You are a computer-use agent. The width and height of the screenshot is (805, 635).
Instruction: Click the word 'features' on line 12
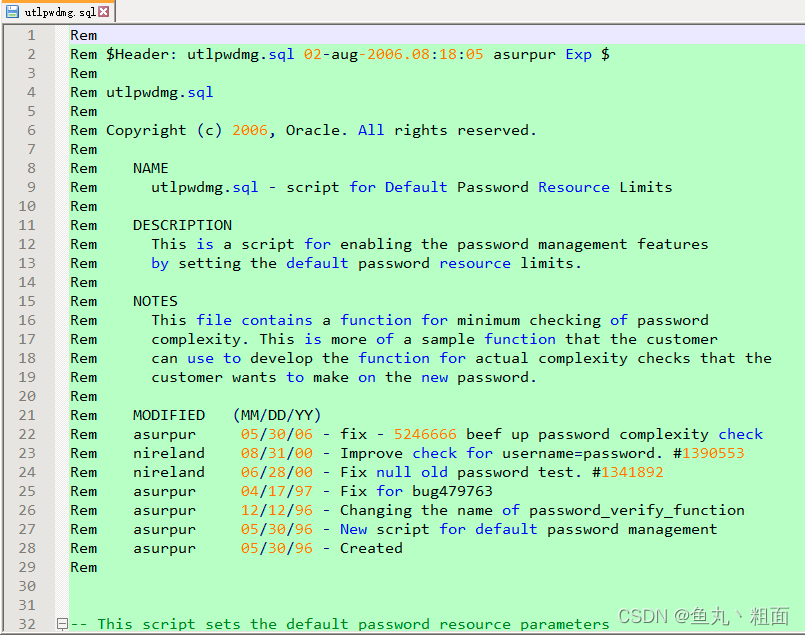673,244
